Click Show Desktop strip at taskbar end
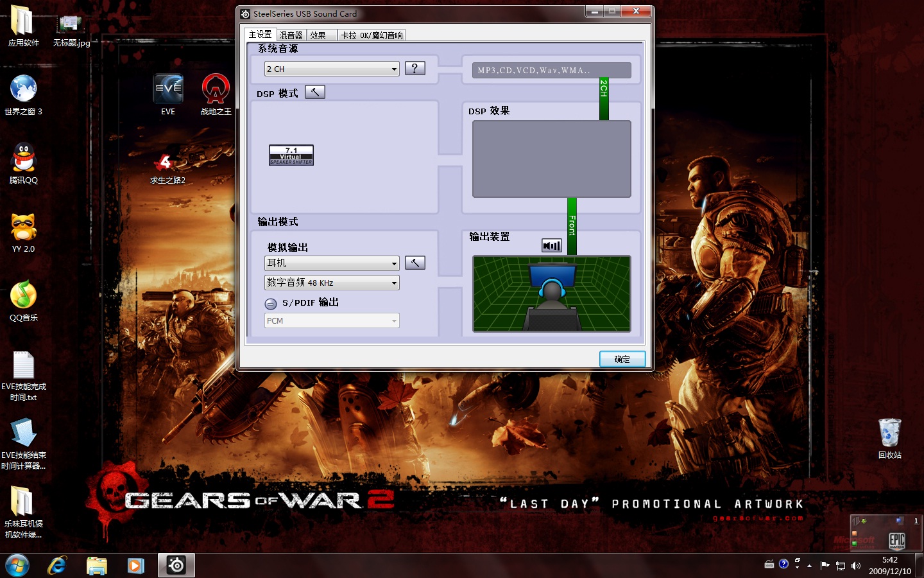 [920, 566]
